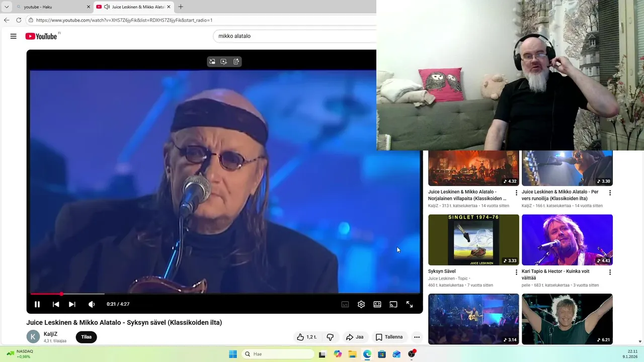This screenshot has width=644, height=362.
Task: Go to YouTube home via logo
Action: coord(42,36)
